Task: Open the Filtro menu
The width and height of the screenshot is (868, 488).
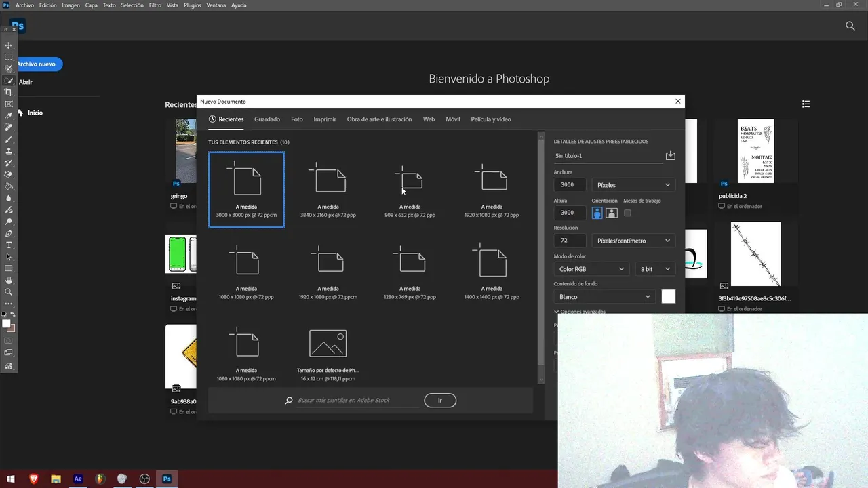Action: coord(155,5)
